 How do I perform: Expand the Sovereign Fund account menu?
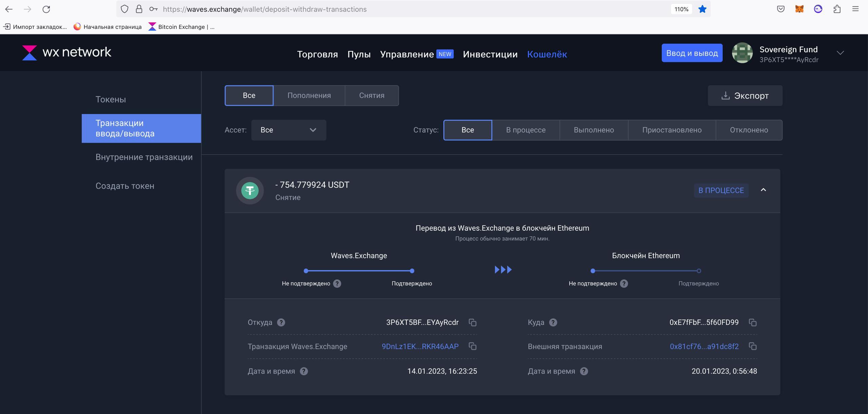pos(840,53)
